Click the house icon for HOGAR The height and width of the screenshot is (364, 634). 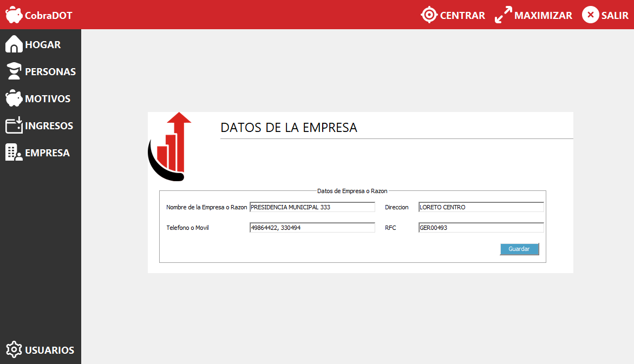click(14, 44)
